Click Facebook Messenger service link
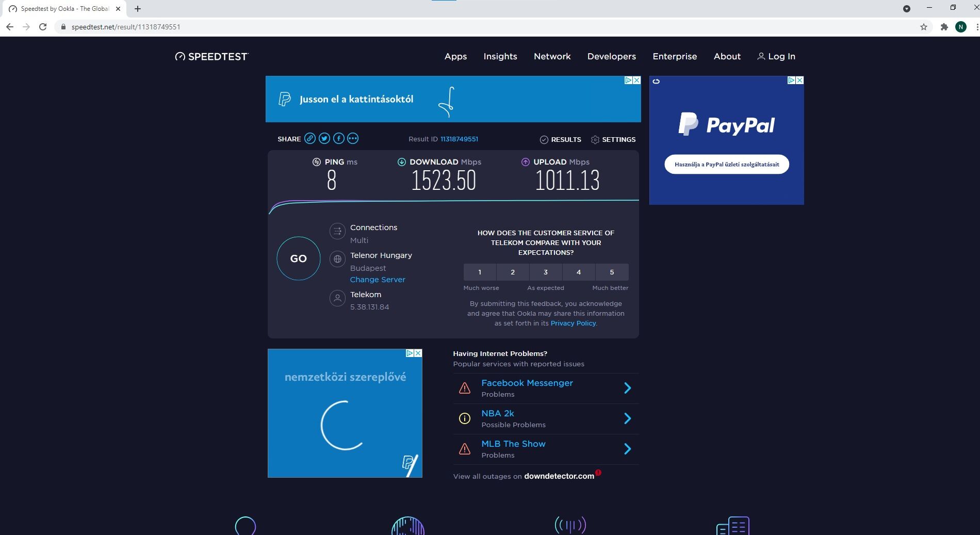This screenshot has width=980, height=535. coord(527,383)
